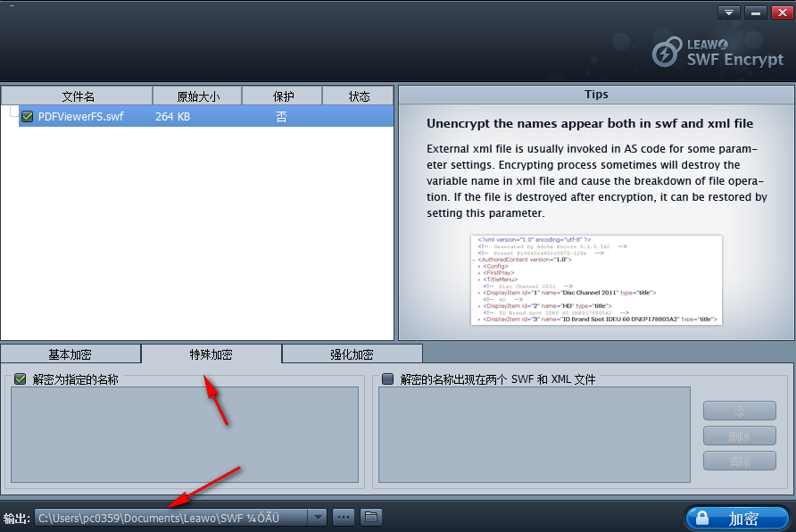
Task: Open the title bar dropdown menu arrow
Action: (728, 12)
